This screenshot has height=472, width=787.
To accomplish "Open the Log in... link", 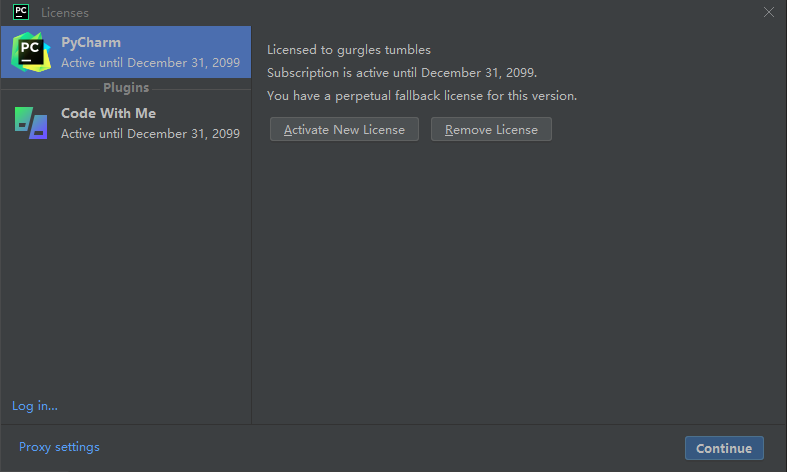I will (x=35, y=405).
